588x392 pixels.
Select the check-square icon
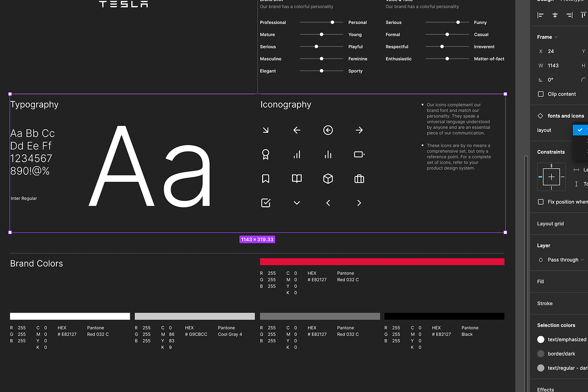click(266, 203)
